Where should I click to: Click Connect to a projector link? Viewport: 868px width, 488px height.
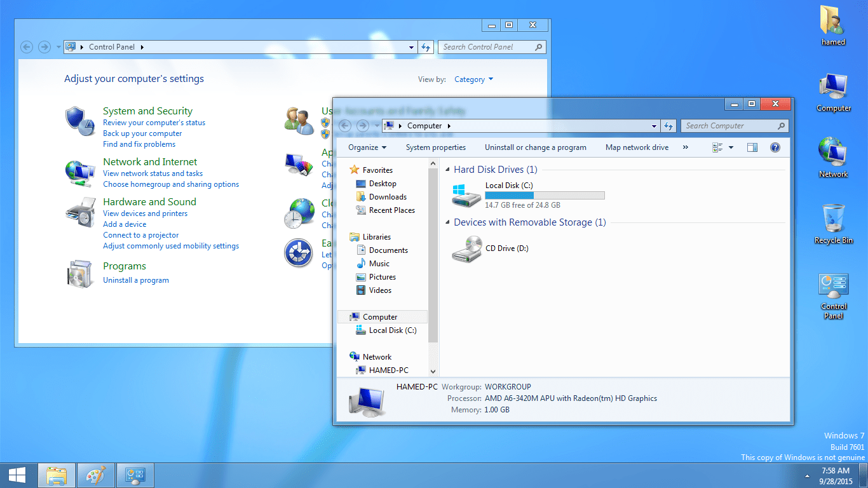[141, 235]
